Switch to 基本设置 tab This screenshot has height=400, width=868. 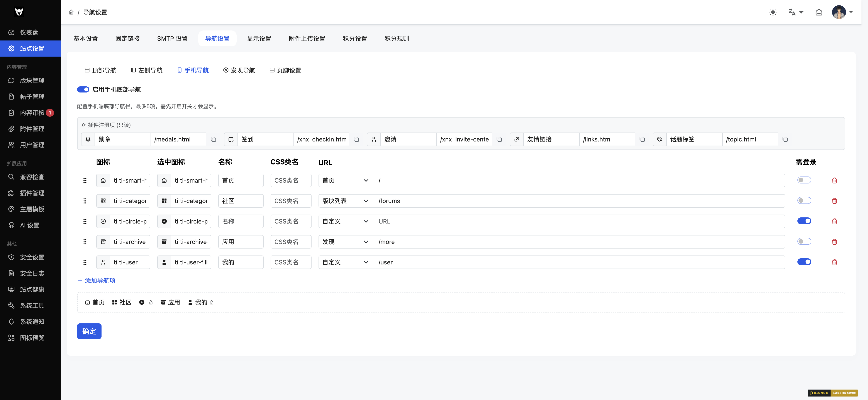coord(86,39)
